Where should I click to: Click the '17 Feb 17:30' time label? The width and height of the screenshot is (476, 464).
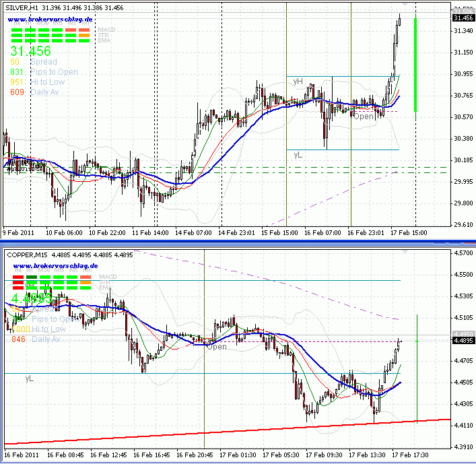tap(410, 455)
